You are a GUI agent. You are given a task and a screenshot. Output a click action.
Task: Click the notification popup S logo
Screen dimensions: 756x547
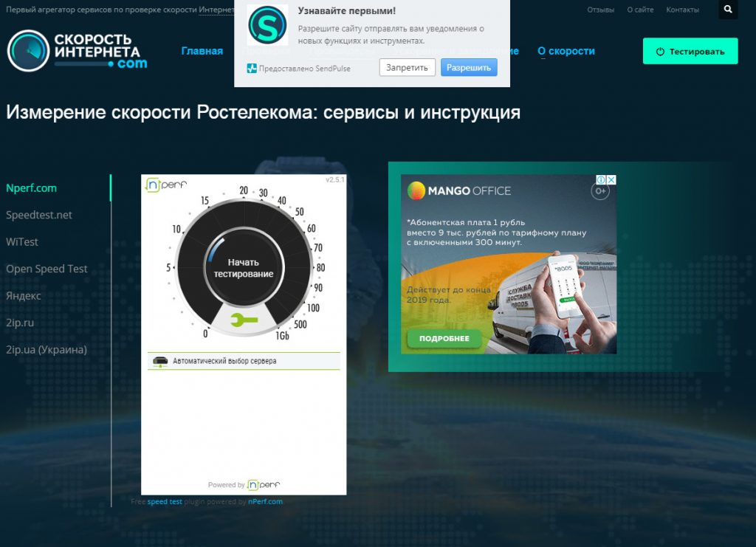267,25
